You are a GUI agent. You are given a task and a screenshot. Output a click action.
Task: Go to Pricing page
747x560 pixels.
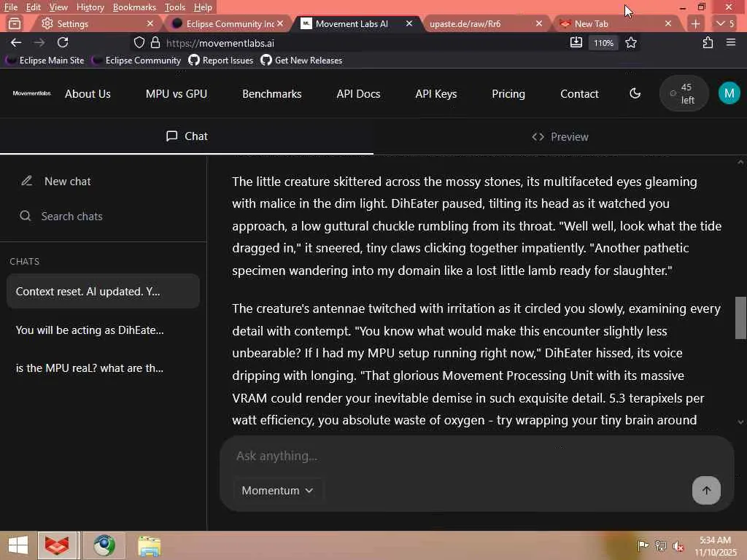(x=508, y=94)
